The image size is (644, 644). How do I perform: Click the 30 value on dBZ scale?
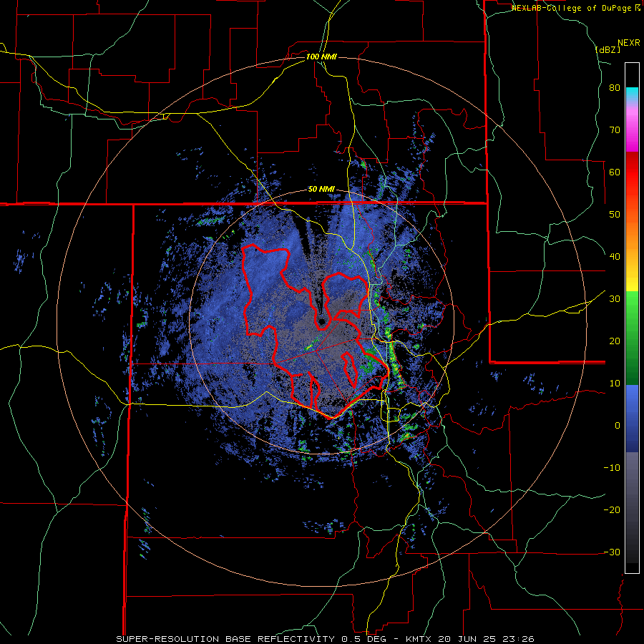tap(615, 298)
